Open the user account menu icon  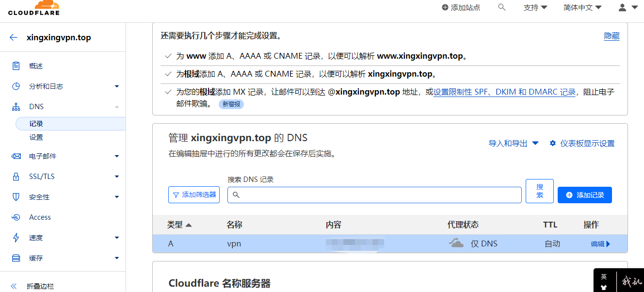(x=623, y=7)
